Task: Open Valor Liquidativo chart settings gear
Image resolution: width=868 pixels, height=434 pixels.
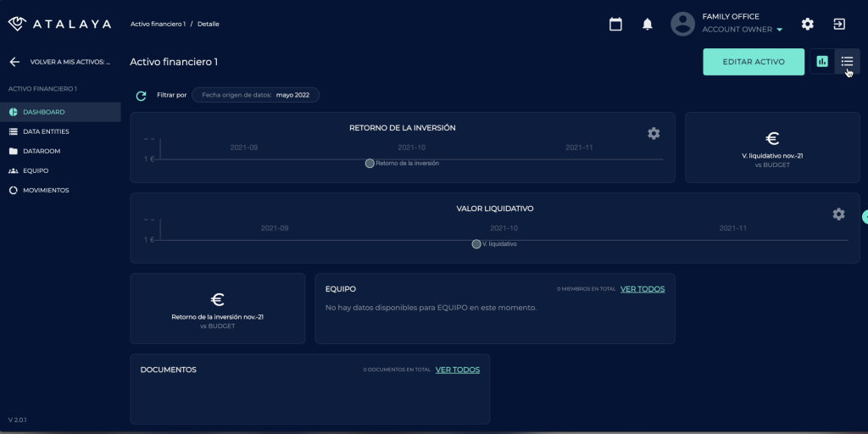Action: click(838, 214)
